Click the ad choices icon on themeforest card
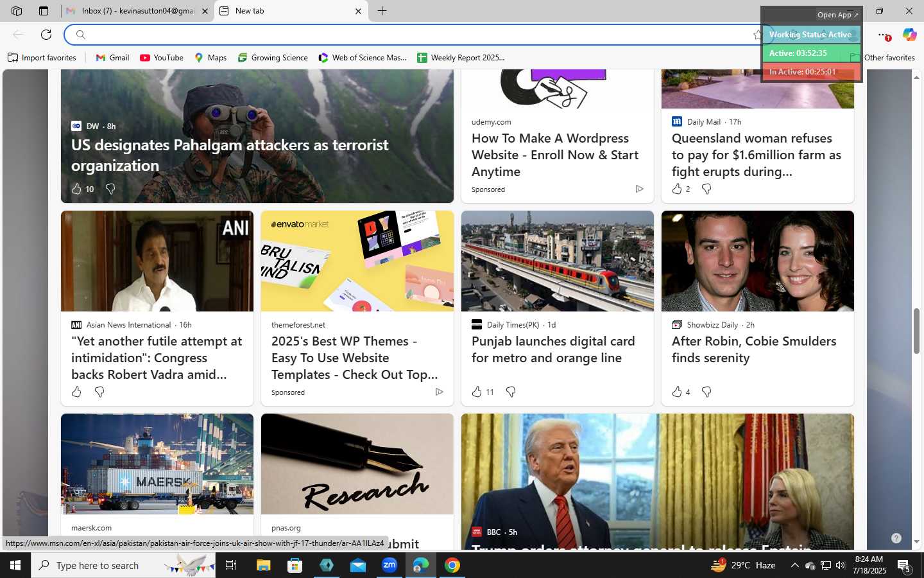This screenshot has width=924, height=578. pos(439,392)
